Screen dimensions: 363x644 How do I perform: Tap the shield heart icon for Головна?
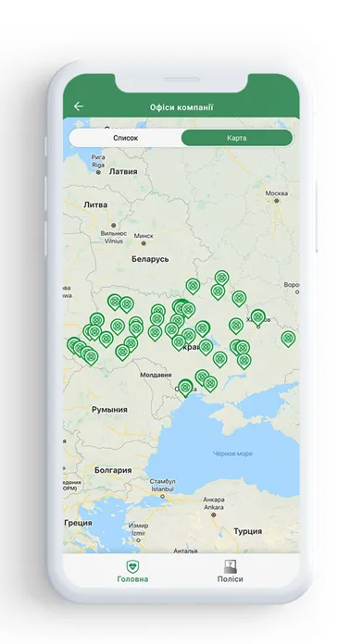tap(132, 566)
